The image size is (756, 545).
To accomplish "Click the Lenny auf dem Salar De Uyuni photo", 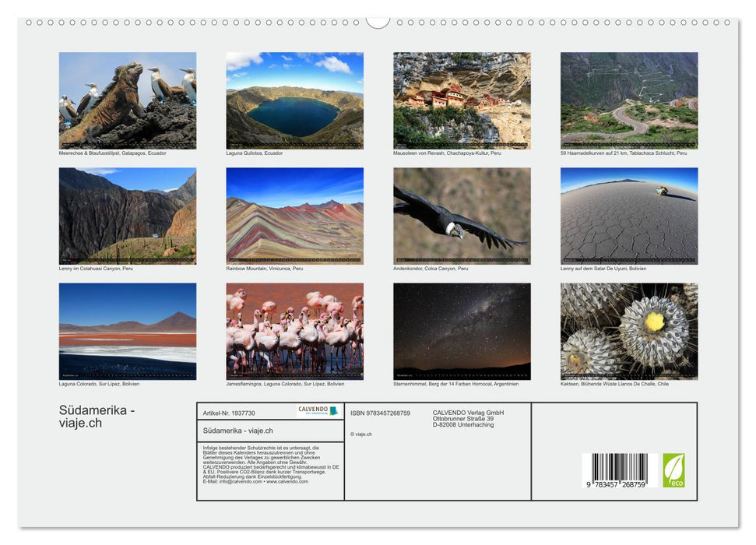I will pos(630,216).
